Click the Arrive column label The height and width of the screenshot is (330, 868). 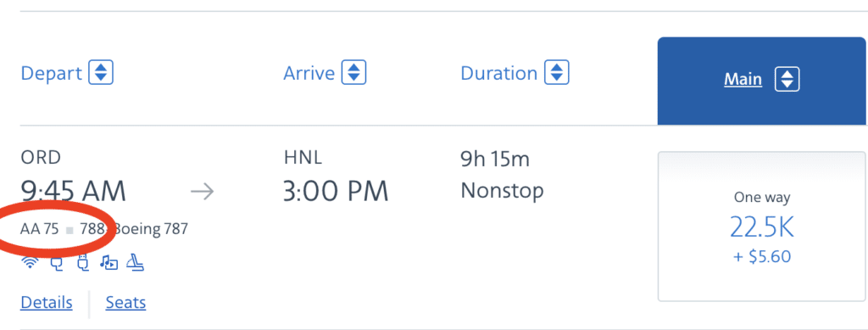coord(309,73)
